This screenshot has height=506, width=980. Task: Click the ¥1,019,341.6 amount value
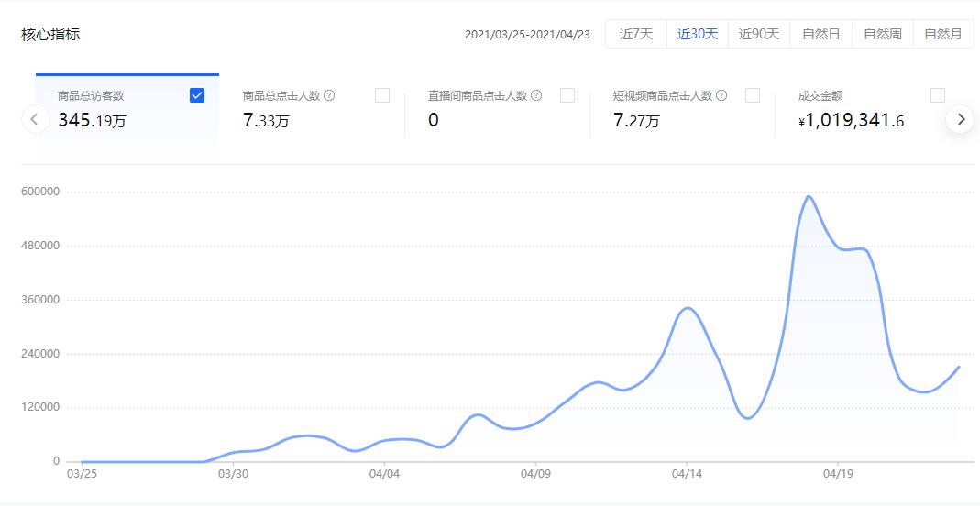(852, 121)
